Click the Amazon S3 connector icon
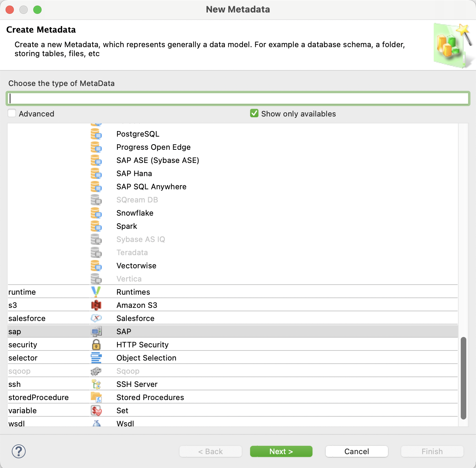Viewport: 476px width, 468px height. coord(96,305)
